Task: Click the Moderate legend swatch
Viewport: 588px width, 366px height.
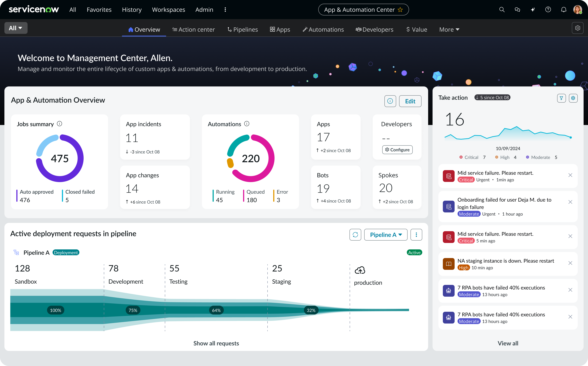Action: (528, 157)
